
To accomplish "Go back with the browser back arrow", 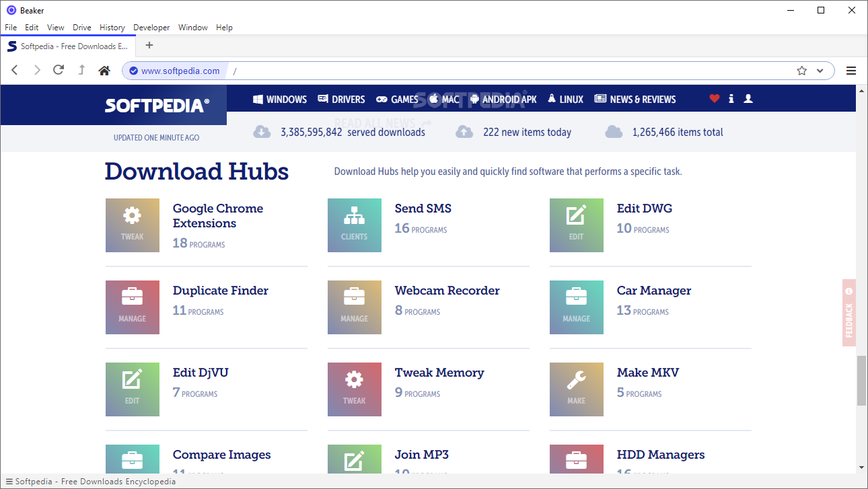I will point(15,70).
